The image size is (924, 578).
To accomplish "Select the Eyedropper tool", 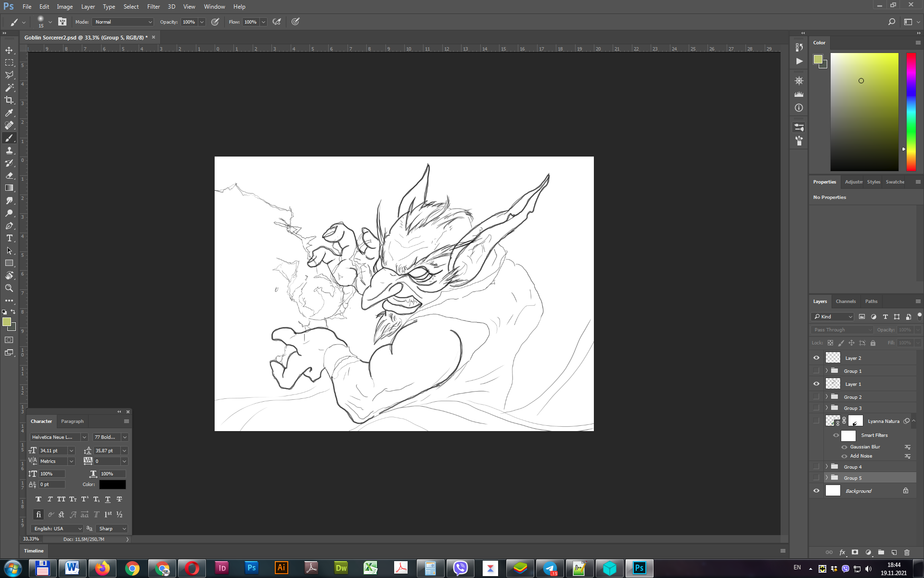I will (x=9, y=113).
